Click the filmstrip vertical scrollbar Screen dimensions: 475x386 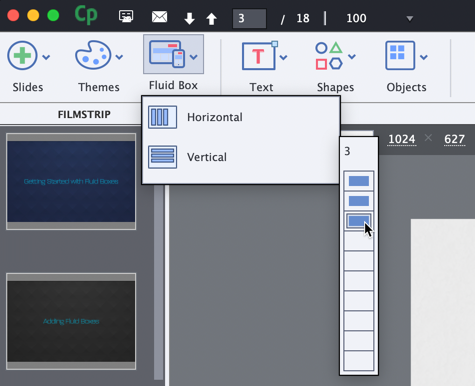click(159, 283)
